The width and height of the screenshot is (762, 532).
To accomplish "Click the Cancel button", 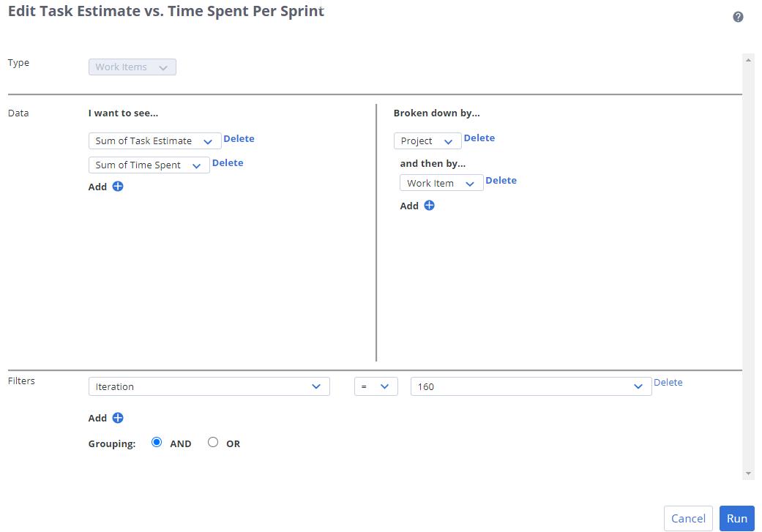I will coord(688,518).
